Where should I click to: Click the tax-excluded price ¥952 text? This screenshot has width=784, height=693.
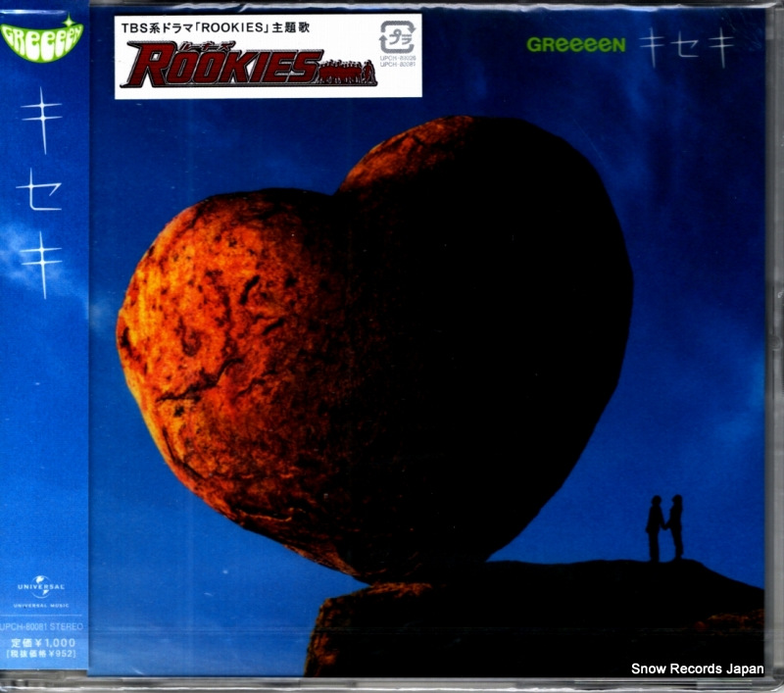coord(40,654)
